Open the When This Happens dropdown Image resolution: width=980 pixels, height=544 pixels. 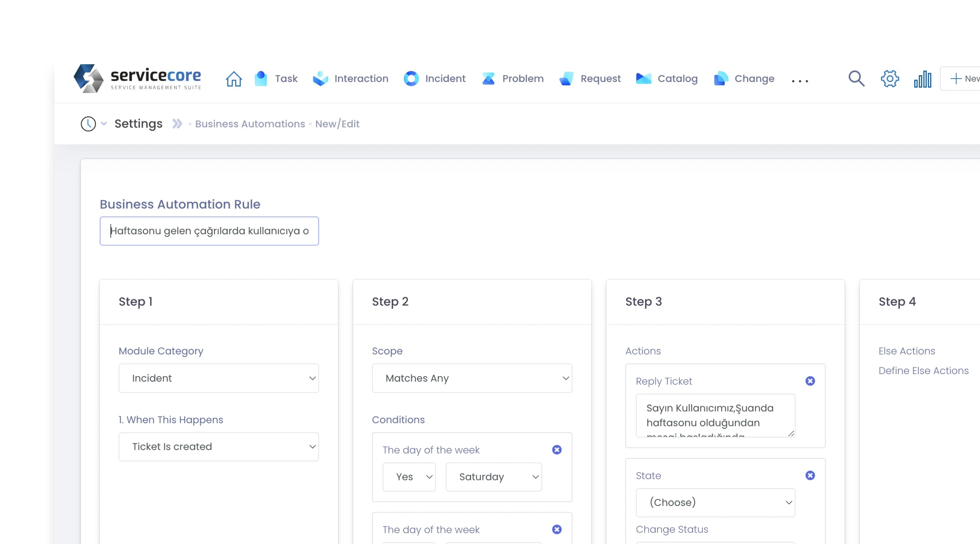(219, 447)
